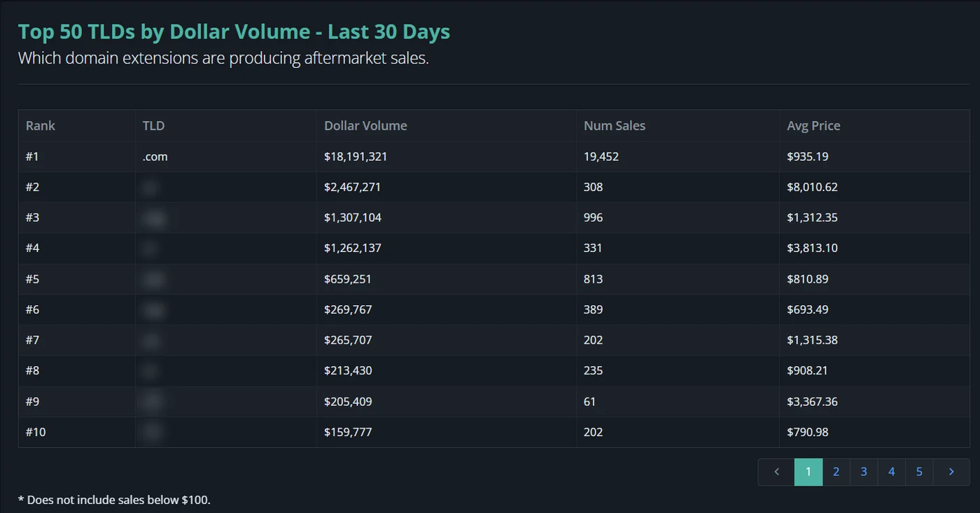Select the $935.19 average price cell

[874, 157]
